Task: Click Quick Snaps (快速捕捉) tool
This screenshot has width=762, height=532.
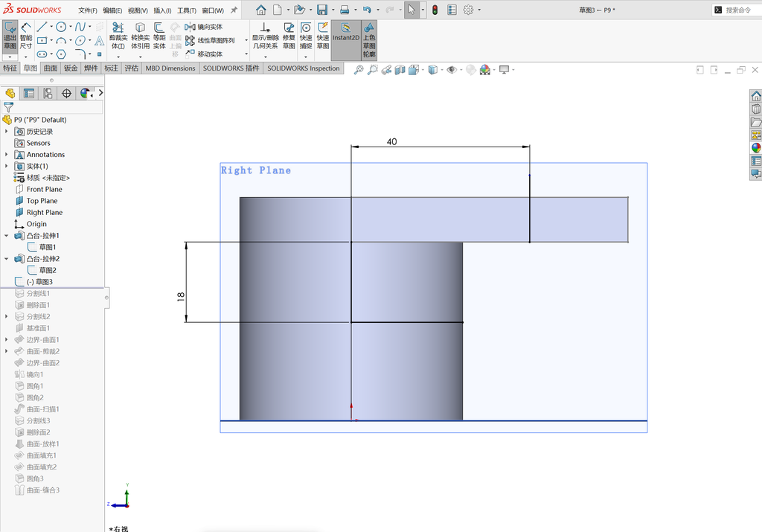Action: click(x=306, y=36)
